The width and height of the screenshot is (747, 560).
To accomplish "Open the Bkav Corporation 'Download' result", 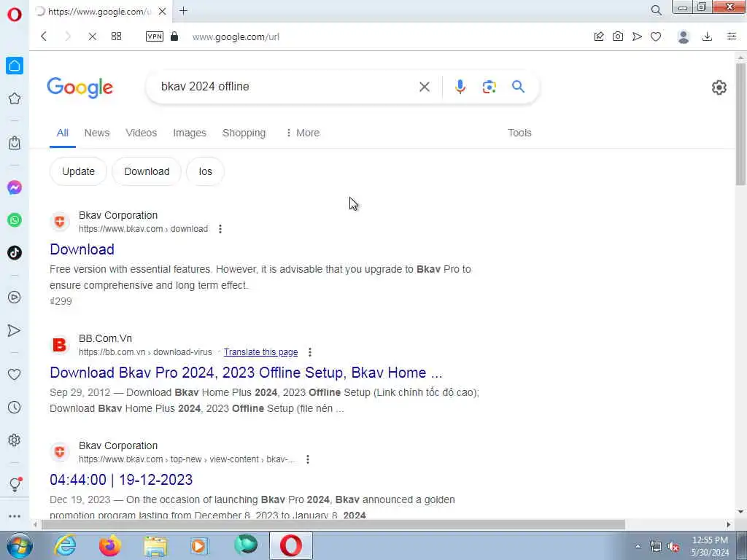I will click(82, 249).
